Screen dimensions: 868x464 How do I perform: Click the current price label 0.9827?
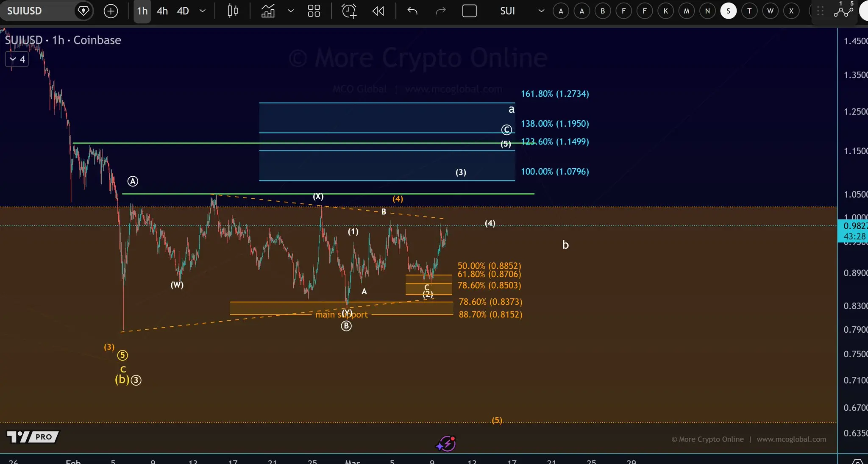click(x=854, y=226)
